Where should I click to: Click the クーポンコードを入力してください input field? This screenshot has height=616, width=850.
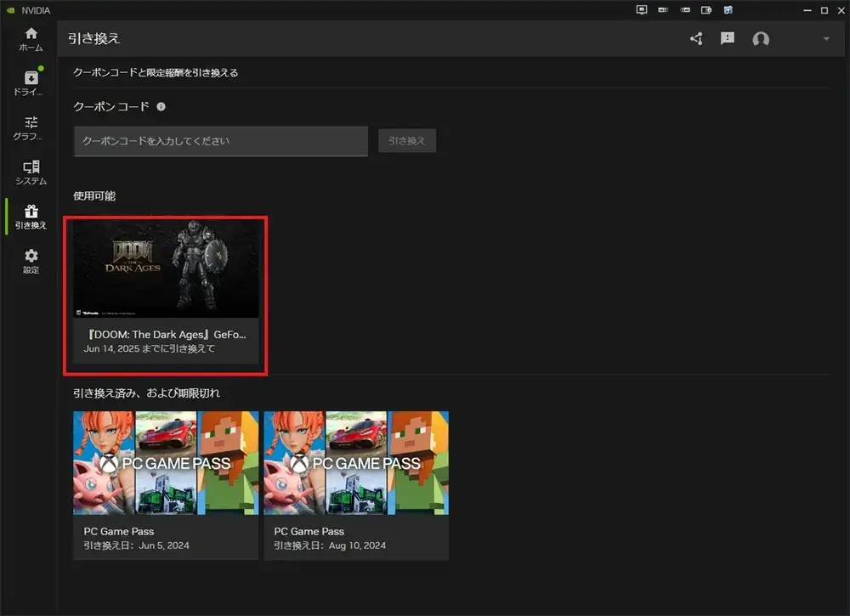coord(221,141)
